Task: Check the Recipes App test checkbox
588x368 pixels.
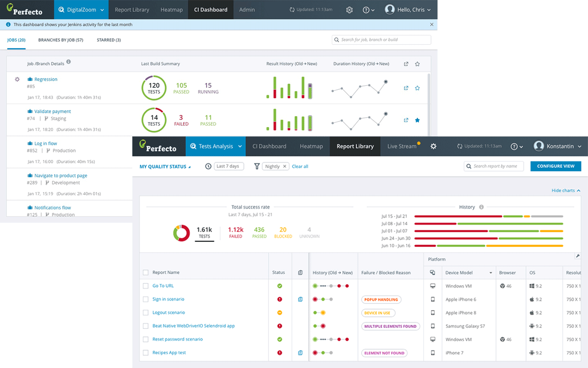Action: pyautogui.click(x=146, y=353)
